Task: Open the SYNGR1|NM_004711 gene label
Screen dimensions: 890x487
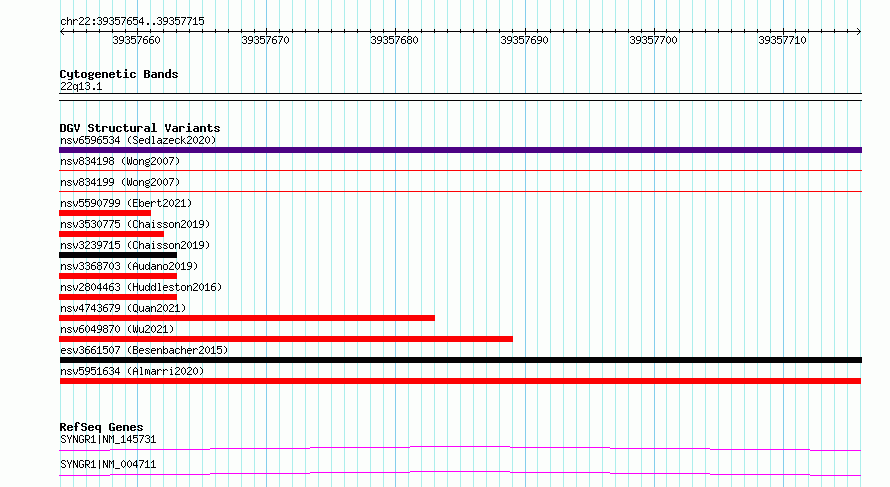Action: pos(108,464)
